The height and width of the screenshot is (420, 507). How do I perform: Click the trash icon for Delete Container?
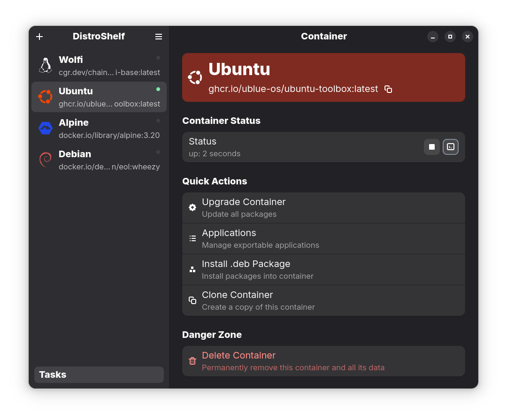tap(192, 361)
